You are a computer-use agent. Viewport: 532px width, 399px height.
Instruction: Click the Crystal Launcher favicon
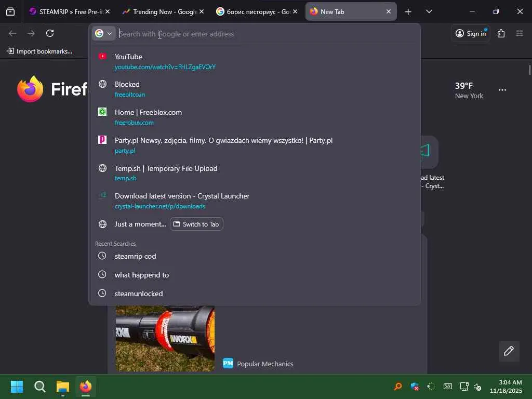click(x=102, y=195)
